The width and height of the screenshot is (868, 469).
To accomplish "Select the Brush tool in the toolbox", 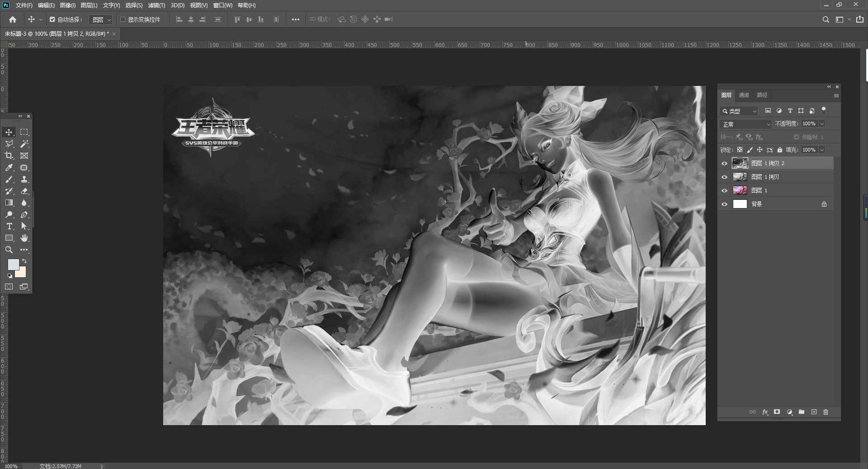I will pos(9,179).
